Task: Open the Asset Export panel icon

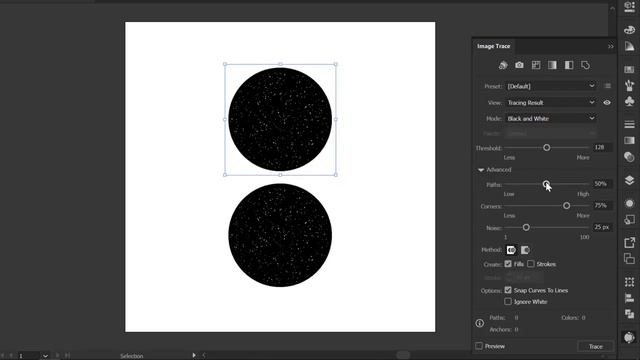Action: (x=629, y=242)
